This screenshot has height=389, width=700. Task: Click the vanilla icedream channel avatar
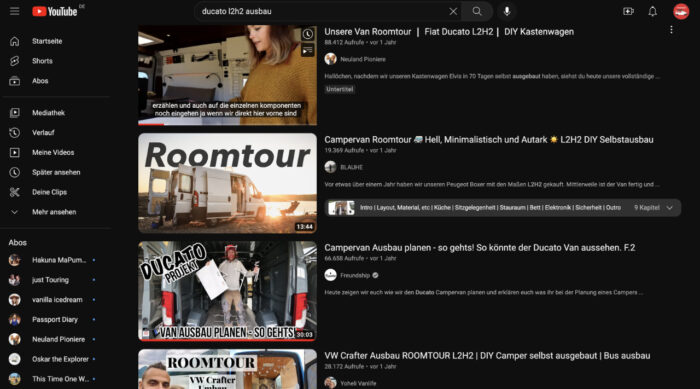coord(14,300)
